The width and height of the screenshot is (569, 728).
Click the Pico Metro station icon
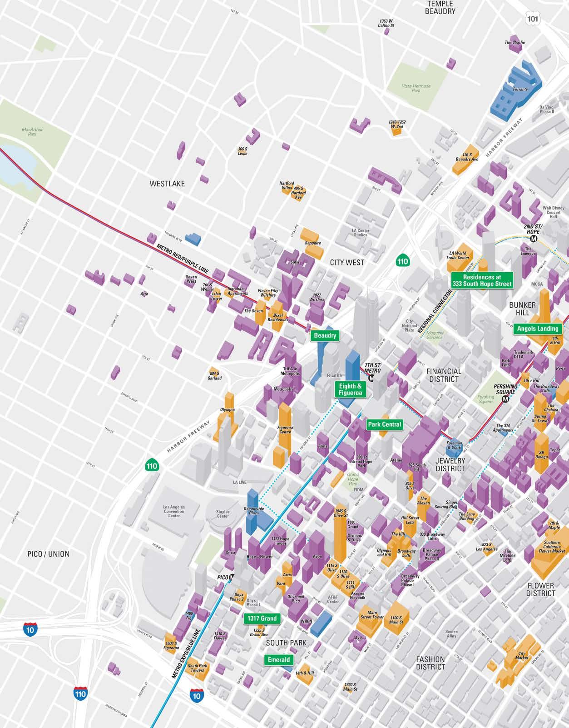[x=232, y=577]
